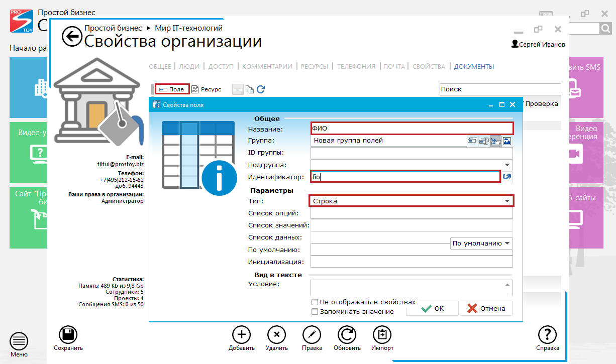Open Справка question mark icon

(547, 335)
